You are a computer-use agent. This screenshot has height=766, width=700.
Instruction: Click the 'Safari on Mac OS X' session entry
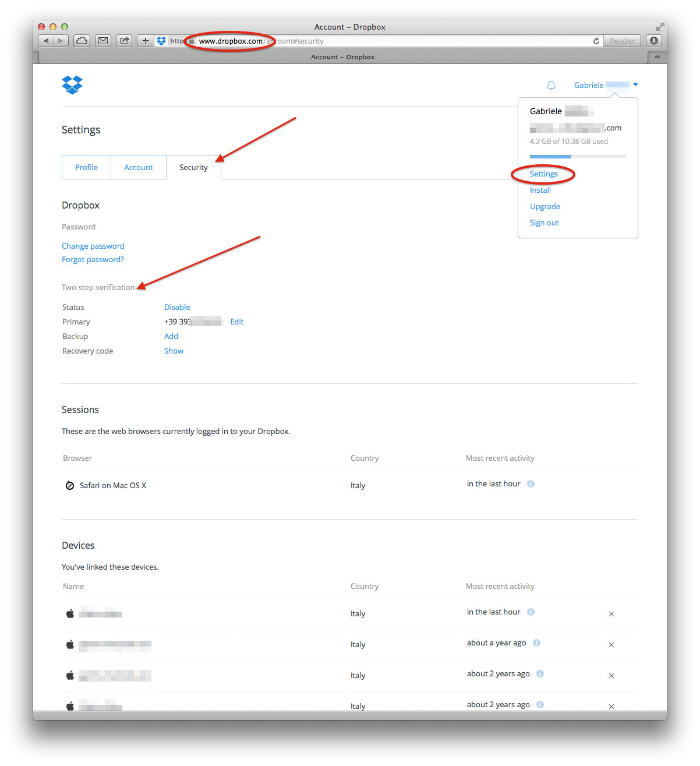pyautogui.click(x=113, y=485)
